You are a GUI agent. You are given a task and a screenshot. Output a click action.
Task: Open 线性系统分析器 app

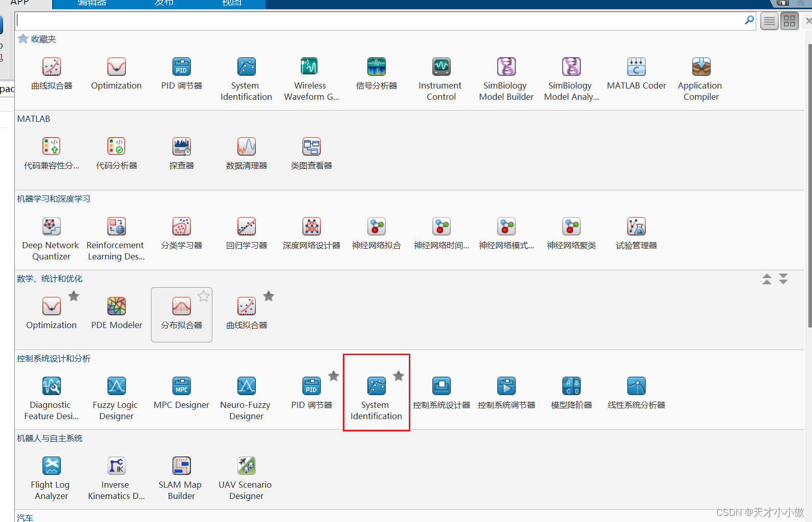(637, 393)
